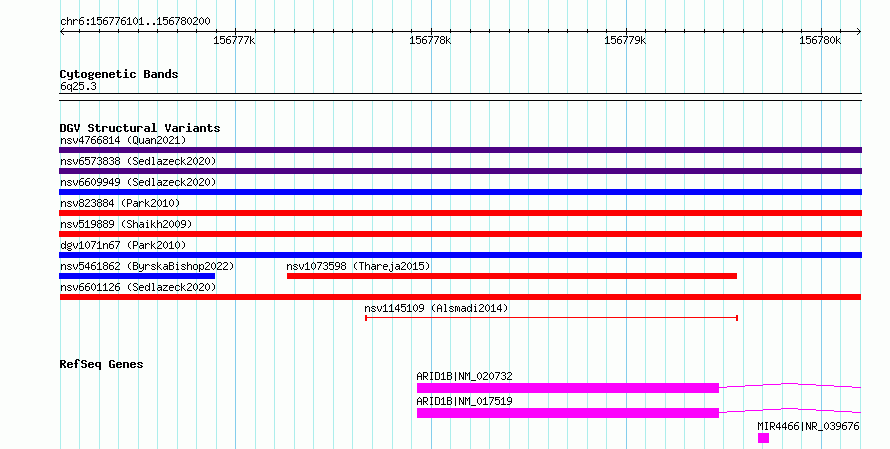Open the nsv6601126 (Sedlazeck2020) red bar
Viewport: 890px width, 449px height.
coord(460,297)
